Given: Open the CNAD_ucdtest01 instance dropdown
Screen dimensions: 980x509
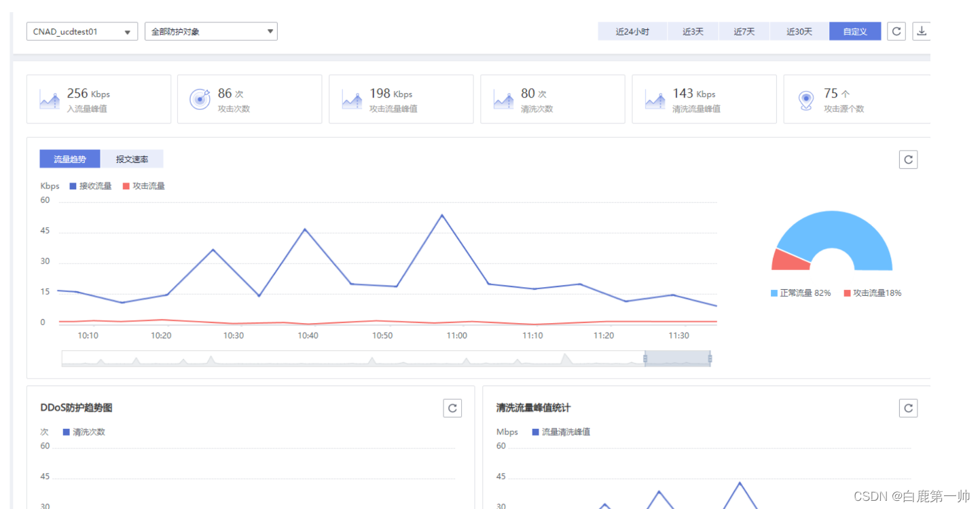Looking at the screenshot, I should tap(82, 31).
